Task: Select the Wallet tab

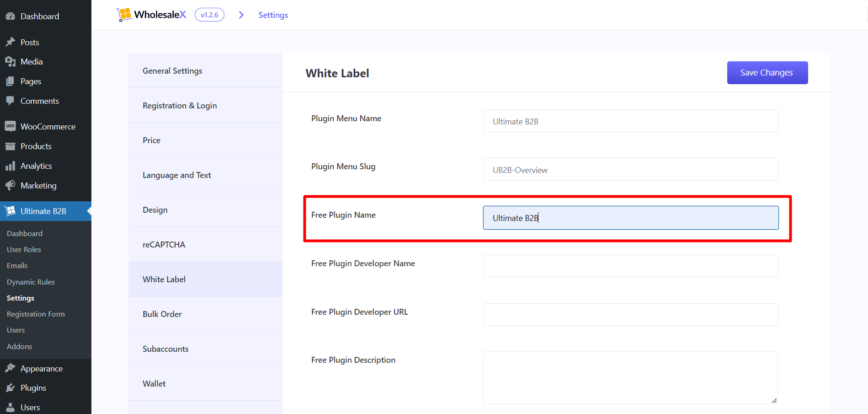Action: coord(205,383)
